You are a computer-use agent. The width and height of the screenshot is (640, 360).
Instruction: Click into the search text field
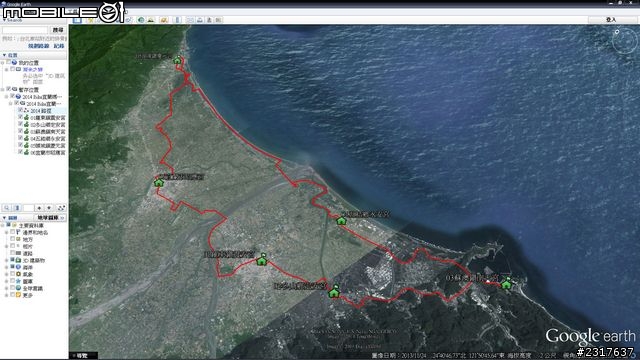point(25,30)
